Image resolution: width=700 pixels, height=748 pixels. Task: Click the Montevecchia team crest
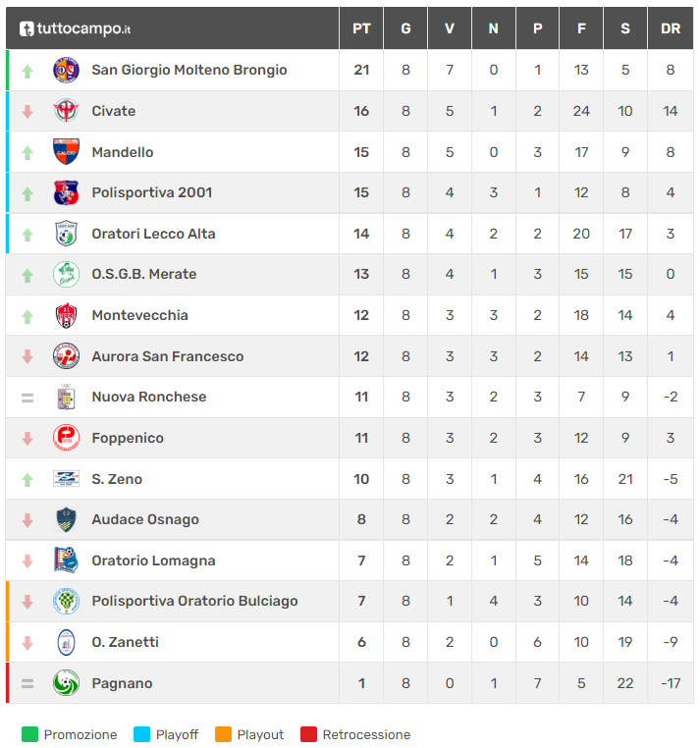coord(66,315)
